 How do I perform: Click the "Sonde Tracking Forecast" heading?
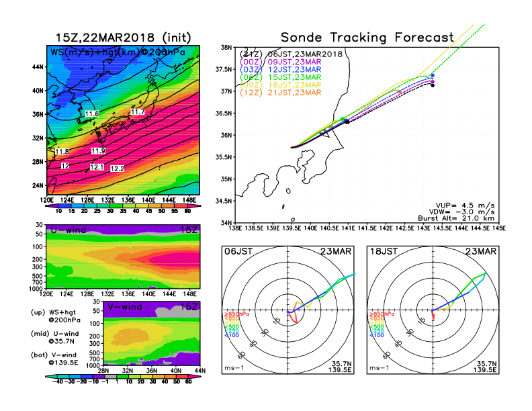(x=367, y=37)
